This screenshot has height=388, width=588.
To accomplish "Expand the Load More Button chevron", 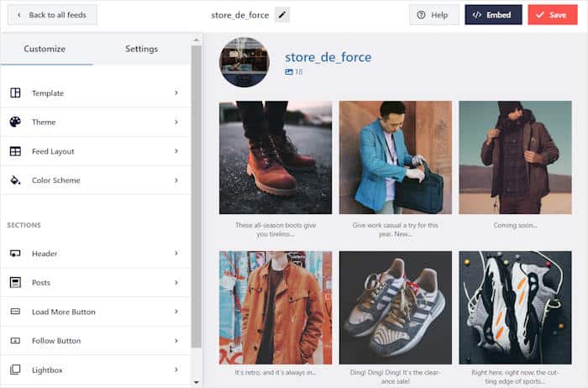I will (x=176, y=312).
